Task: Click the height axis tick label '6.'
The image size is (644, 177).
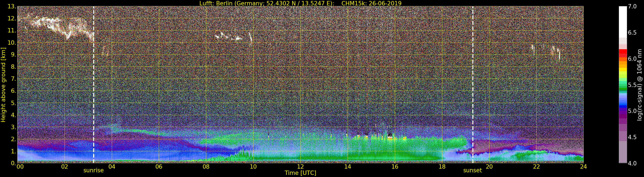Action: pos(13,91)
